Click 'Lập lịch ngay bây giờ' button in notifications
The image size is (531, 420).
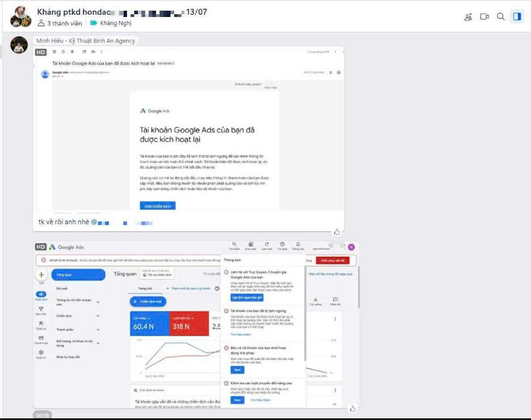click(x=247, y=298)
